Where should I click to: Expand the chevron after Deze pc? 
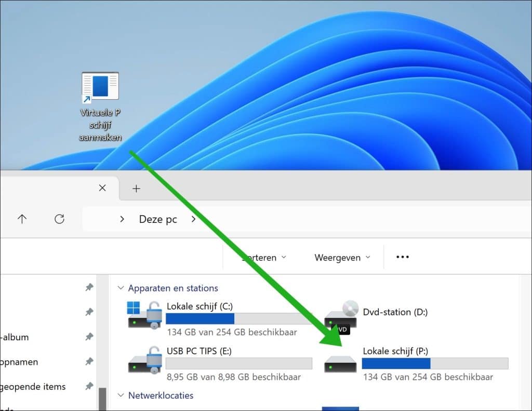(193, 219)
